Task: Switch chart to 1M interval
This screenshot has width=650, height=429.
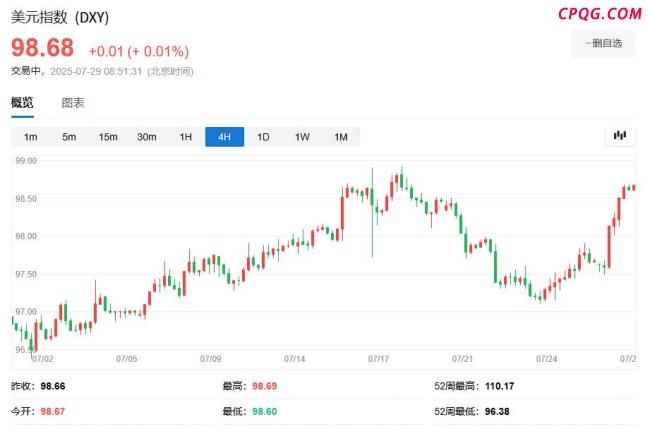Action: [x=341, y=137]
